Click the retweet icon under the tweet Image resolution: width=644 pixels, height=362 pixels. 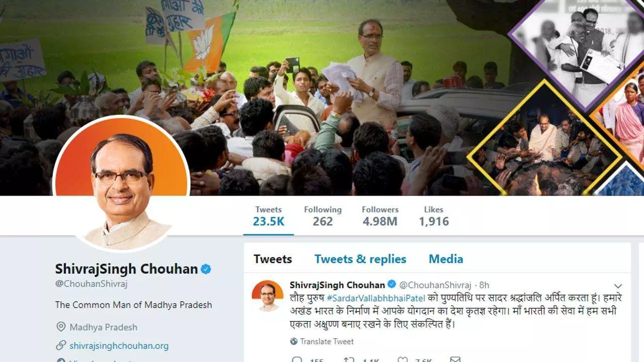[348, 360]
